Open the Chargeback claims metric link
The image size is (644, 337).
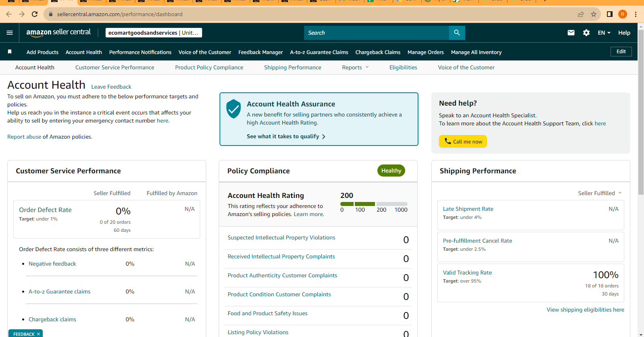point(52,319)
